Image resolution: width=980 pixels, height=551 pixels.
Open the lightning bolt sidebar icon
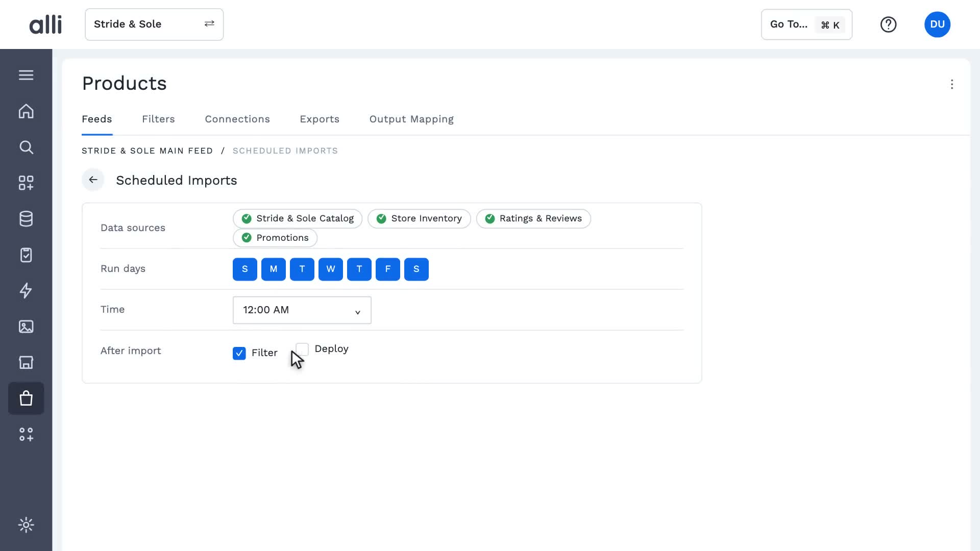tap(26, 291)
